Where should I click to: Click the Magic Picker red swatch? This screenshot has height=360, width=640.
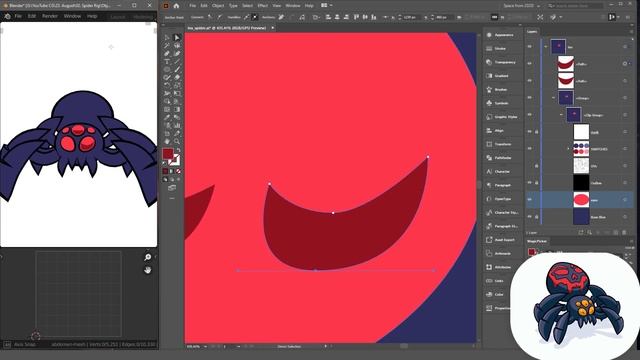coord(531,252)
